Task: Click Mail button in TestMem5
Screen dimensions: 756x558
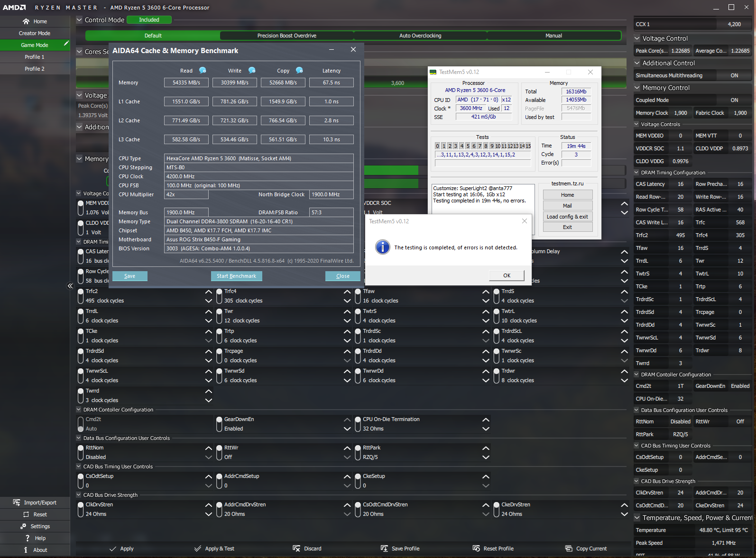Action: (x=567, y=206)
